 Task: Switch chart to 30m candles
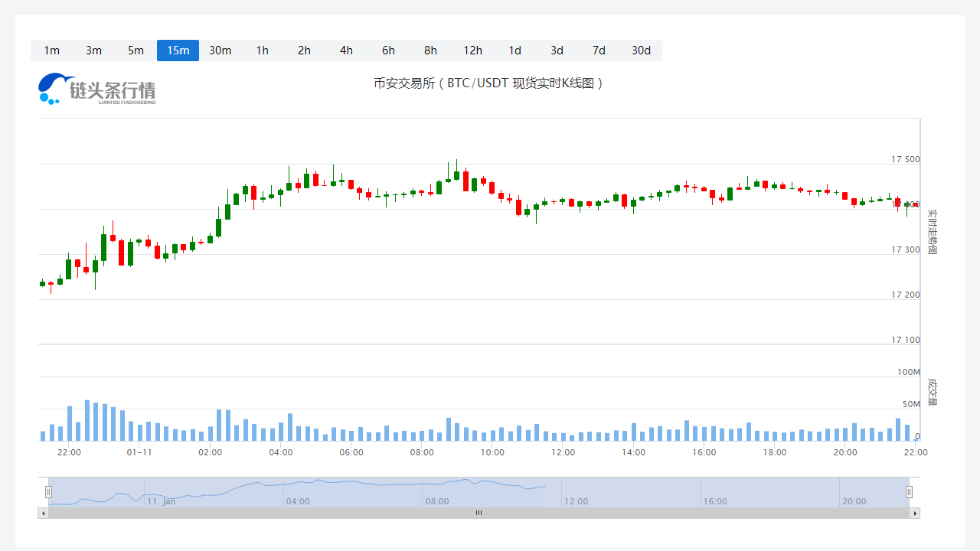tap(220, 51)
